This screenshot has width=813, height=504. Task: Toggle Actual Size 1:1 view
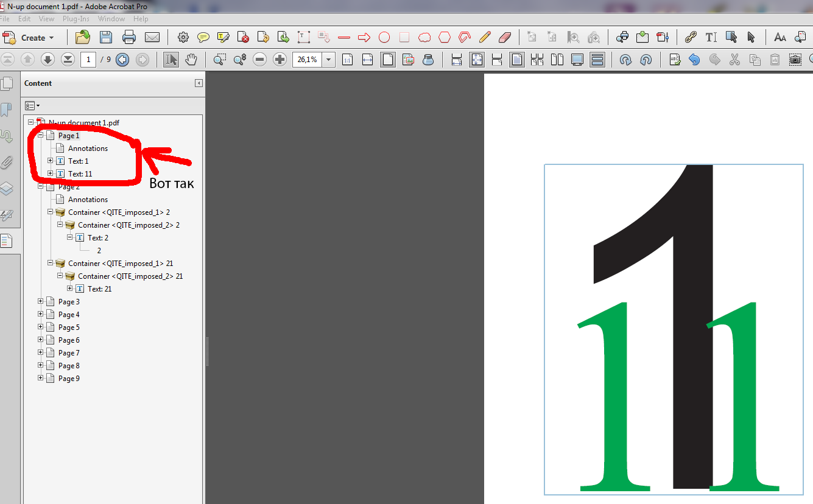click(347, 60)
